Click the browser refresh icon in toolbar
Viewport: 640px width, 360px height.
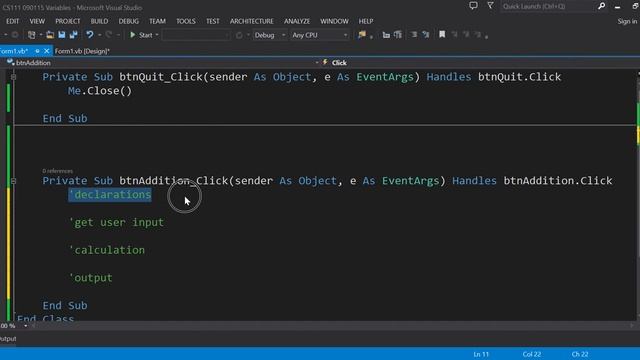239,35
